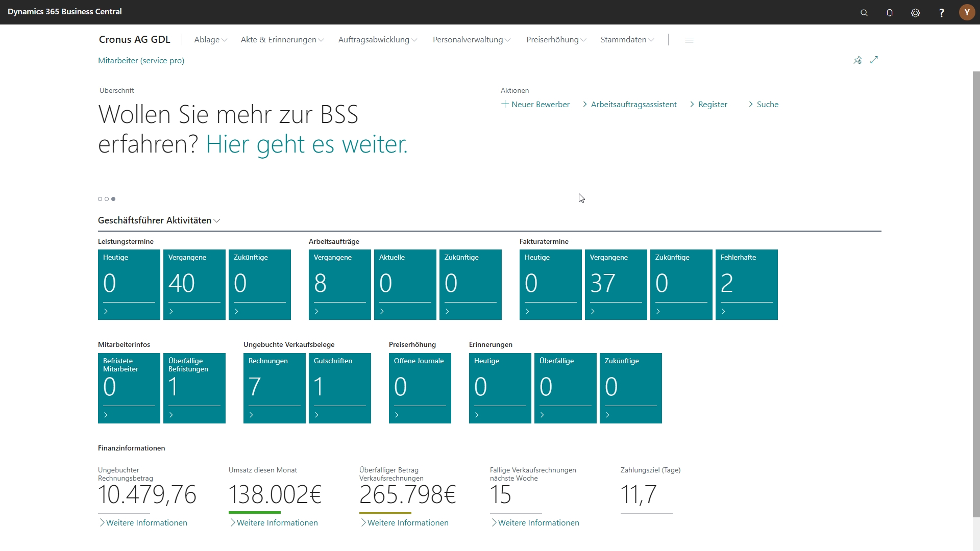
Task: Follow the 'Hier geht es weiter' link
Action: [x=306, y=144]
